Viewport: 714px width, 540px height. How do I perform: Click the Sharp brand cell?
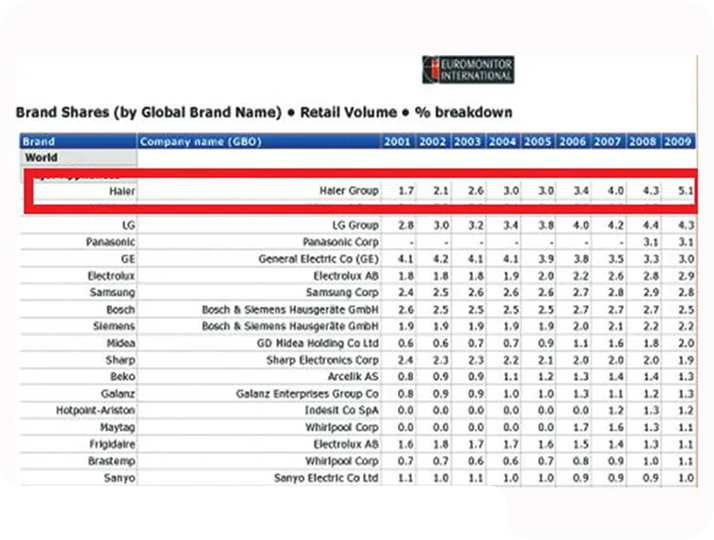[x=120, y=360]
